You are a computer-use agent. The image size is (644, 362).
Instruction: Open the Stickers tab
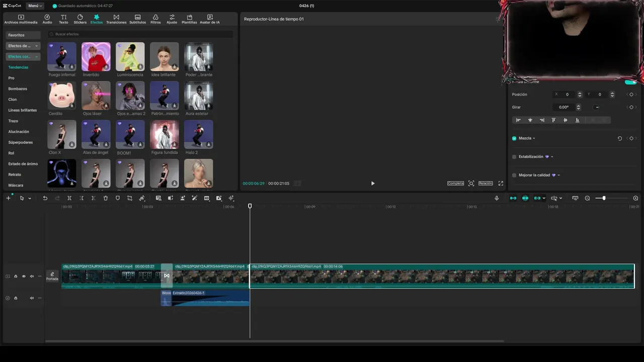tap(80, 19)
